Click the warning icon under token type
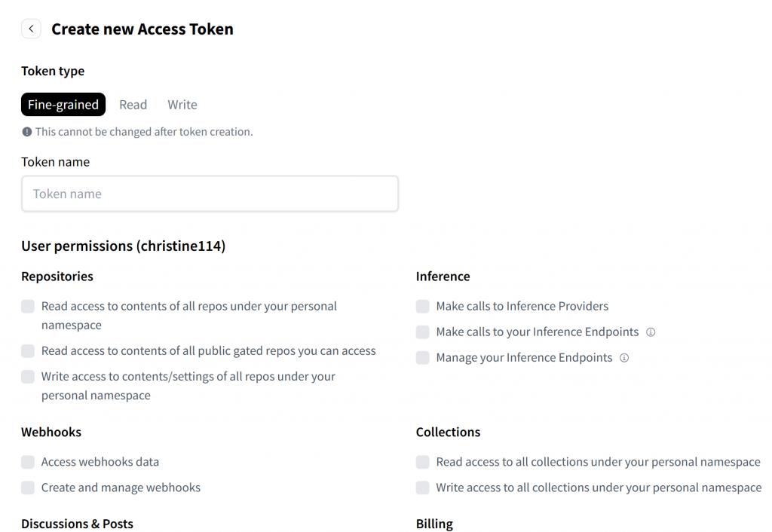This screenshot has height=532, width=772. [x=27, y=132]
